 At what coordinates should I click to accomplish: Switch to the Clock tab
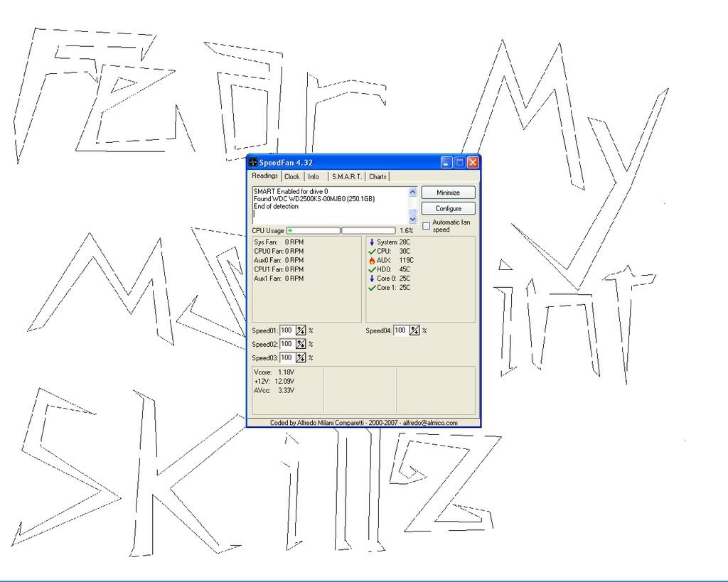coord(292,177)
